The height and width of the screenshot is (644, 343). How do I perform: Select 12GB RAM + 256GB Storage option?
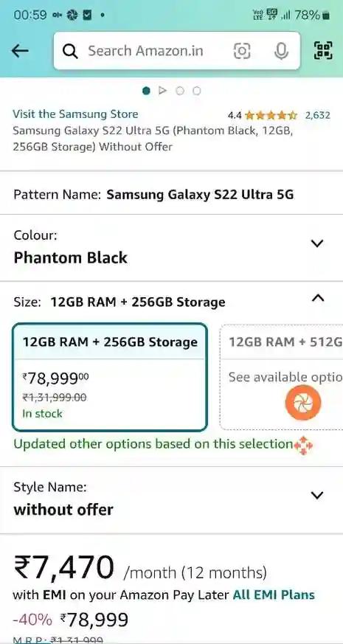pyautogui.click(x=110, y=378)
